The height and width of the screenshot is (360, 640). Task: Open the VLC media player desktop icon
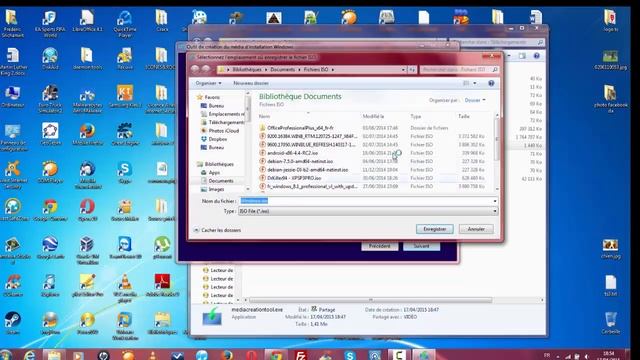tap(125, 288)
